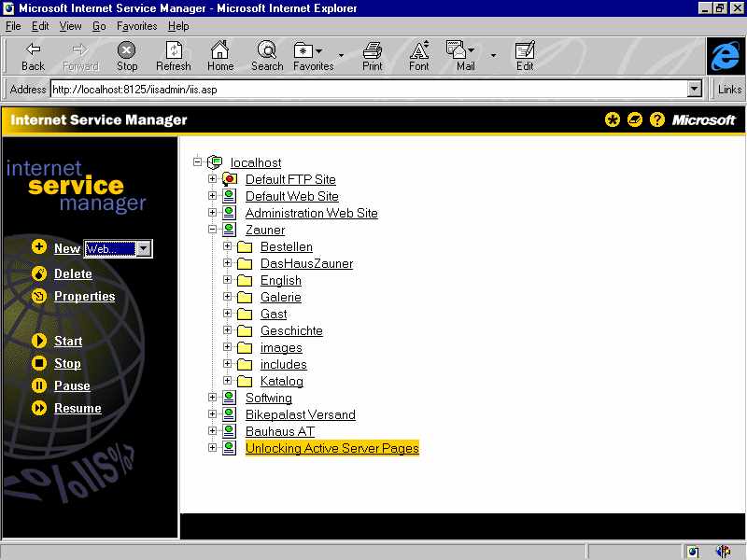This screenshot has height=560, width=747.
Task: Click the Links bar label
Action: coord(729,89)
